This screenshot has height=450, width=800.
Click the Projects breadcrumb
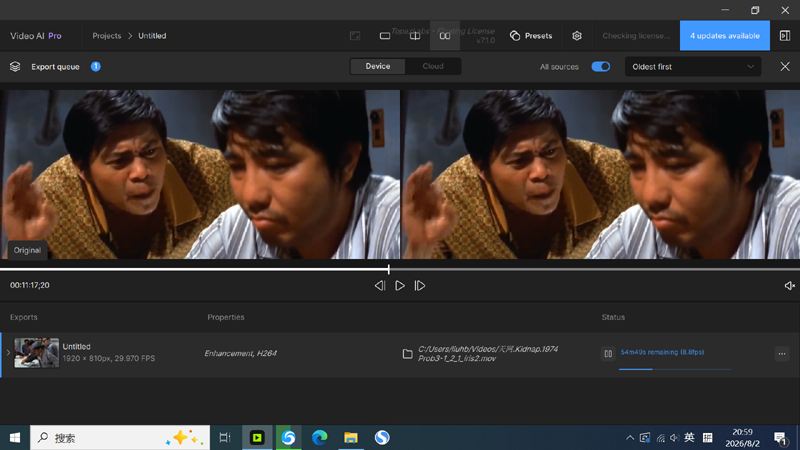pyautogui.click(x=107, y=36)
